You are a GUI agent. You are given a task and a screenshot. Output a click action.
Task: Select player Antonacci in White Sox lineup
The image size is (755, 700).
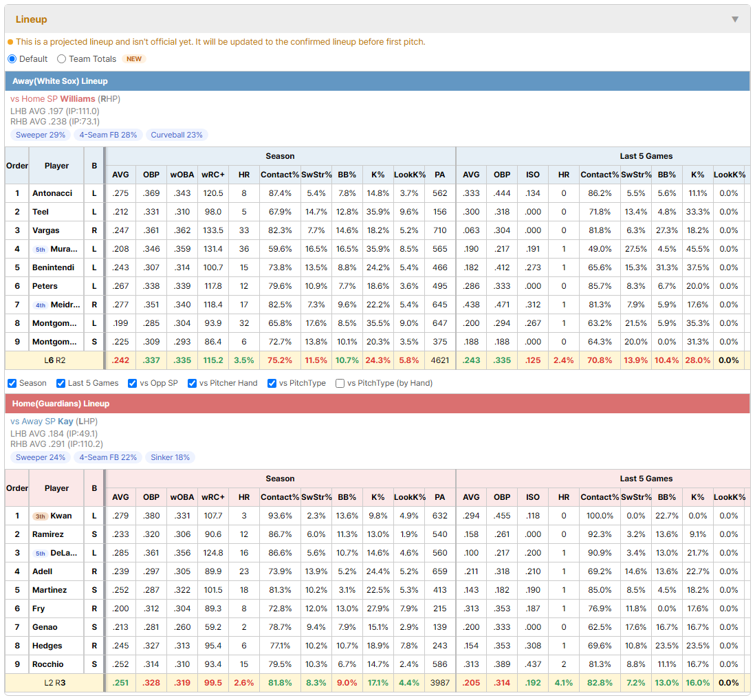click(x=52, y=193)
